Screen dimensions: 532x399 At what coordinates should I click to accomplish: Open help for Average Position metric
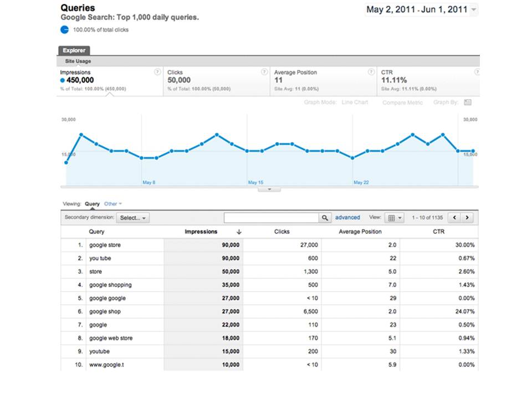[x=371, y=72]
